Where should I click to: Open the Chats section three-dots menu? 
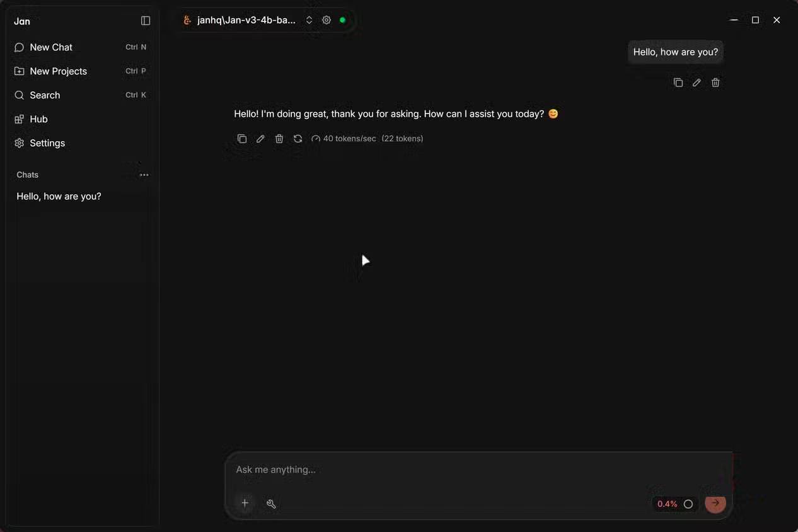click(144, 175)
